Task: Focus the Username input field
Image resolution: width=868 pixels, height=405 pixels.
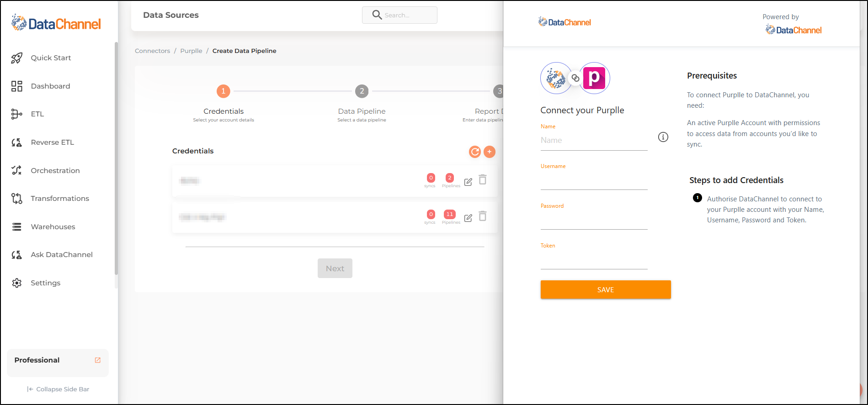Action: tap(594, 181)
